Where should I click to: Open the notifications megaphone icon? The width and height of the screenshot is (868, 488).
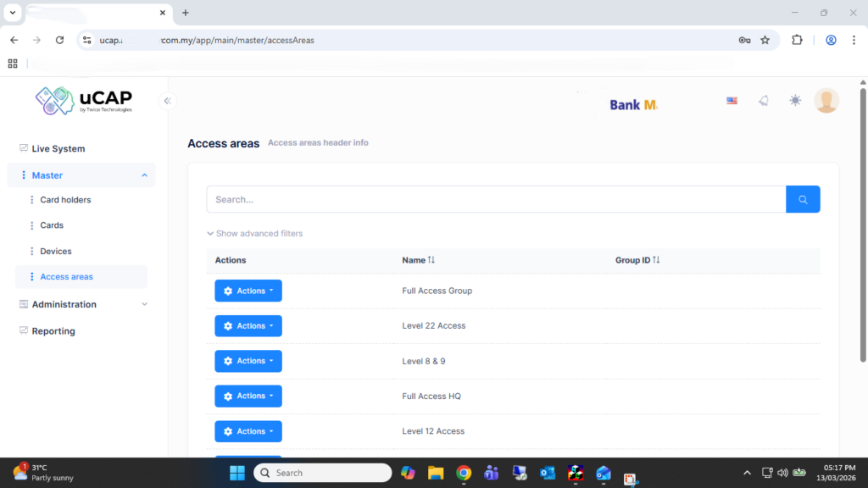764,101
